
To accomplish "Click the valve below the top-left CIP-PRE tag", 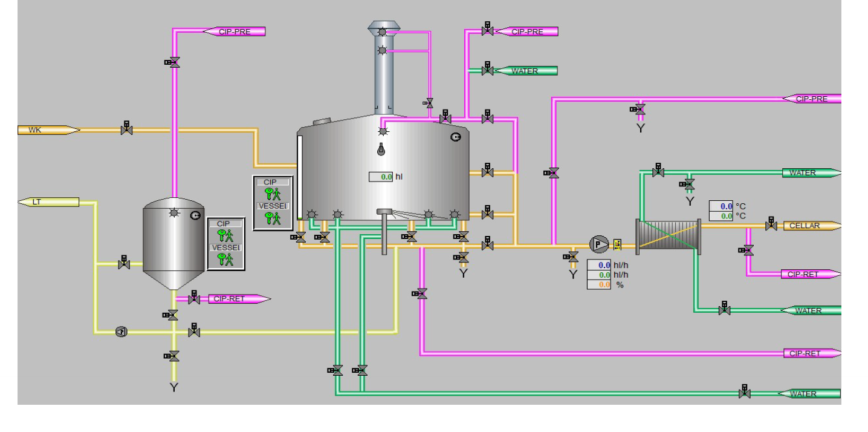I will [173, 62].
